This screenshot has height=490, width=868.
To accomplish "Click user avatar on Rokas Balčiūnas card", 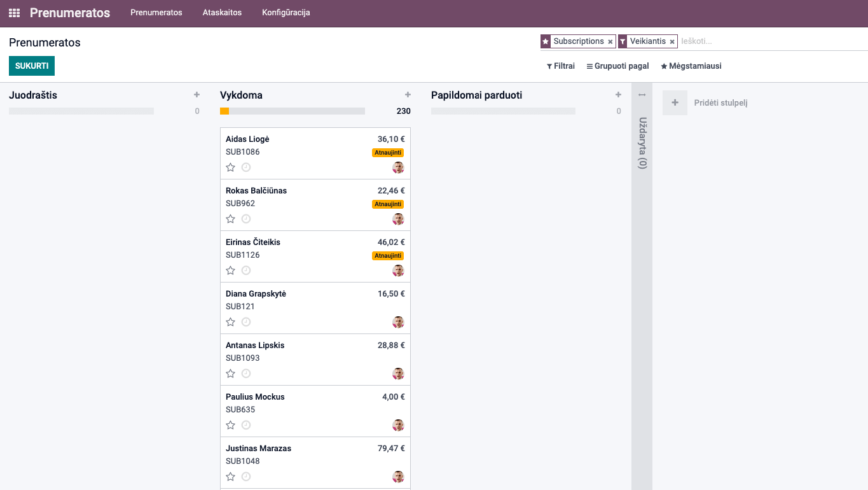I will click(x=398, y=219).
